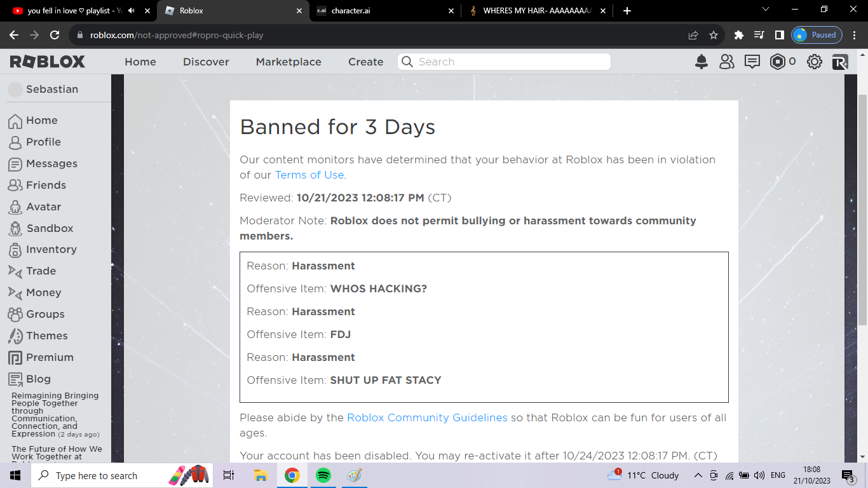The height and width of the screenshot is (488, 868).
Task: Switch to the character.ai tab
Action: pos(385,11)
